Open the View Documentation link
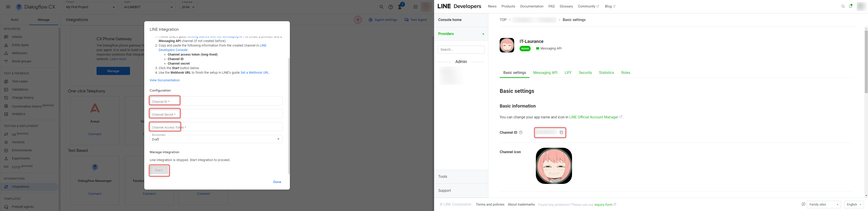This screenshot has width=868, height=211. (x=164, y=80)
